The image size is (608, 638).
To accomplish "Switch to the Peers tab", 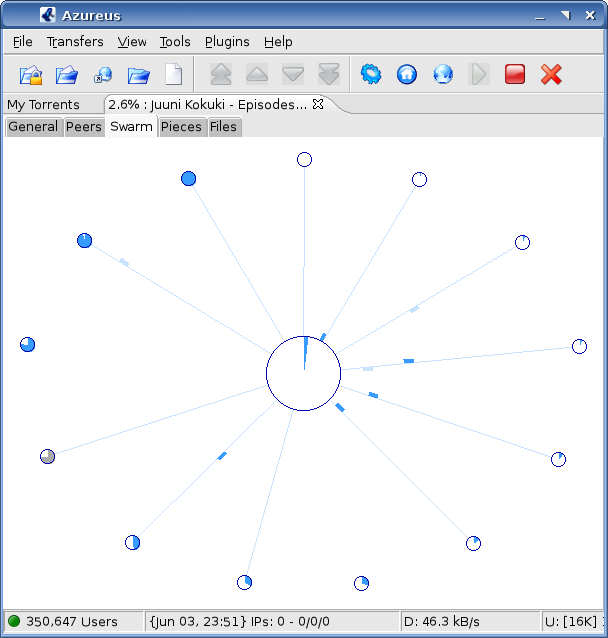I will click(x=83, y=127).
